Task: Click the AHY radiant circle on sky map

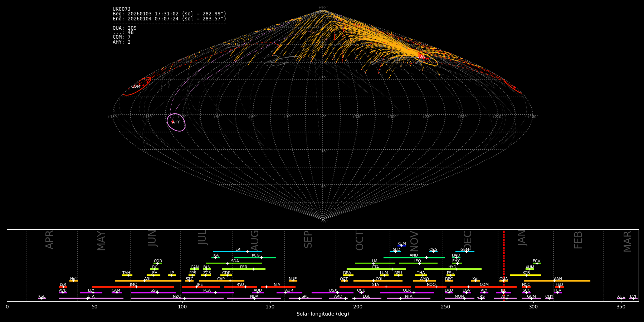Action: pos(176,122)
